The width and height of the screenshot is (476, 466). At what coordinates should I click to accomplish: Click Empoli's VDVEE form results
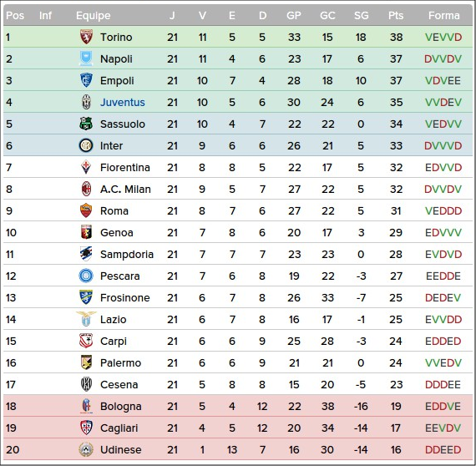coord(443,81)
